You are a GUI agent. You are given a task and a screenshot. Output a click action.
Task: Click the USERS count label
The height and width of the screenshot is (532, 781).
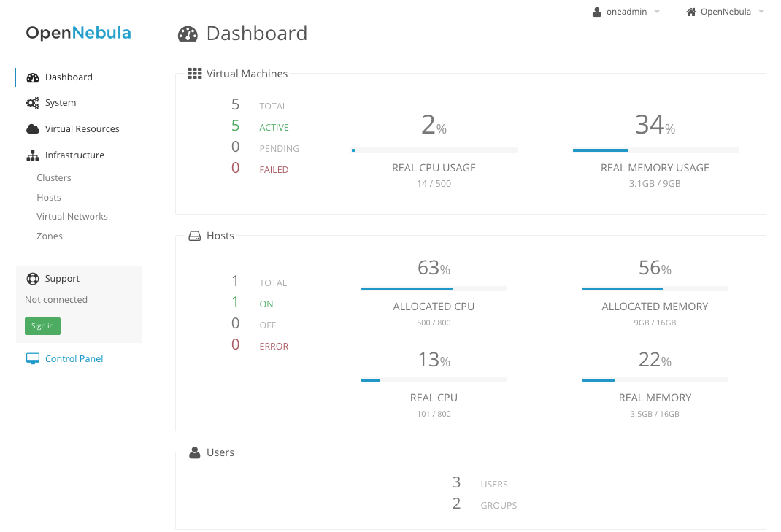[494, 485]
